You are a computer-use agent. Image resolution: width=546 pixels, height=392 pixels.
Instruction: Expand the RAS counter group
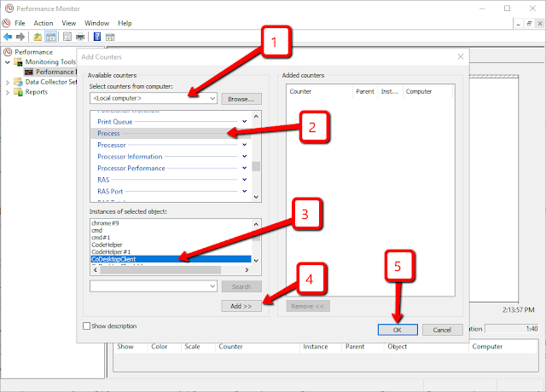click(245, 180)
